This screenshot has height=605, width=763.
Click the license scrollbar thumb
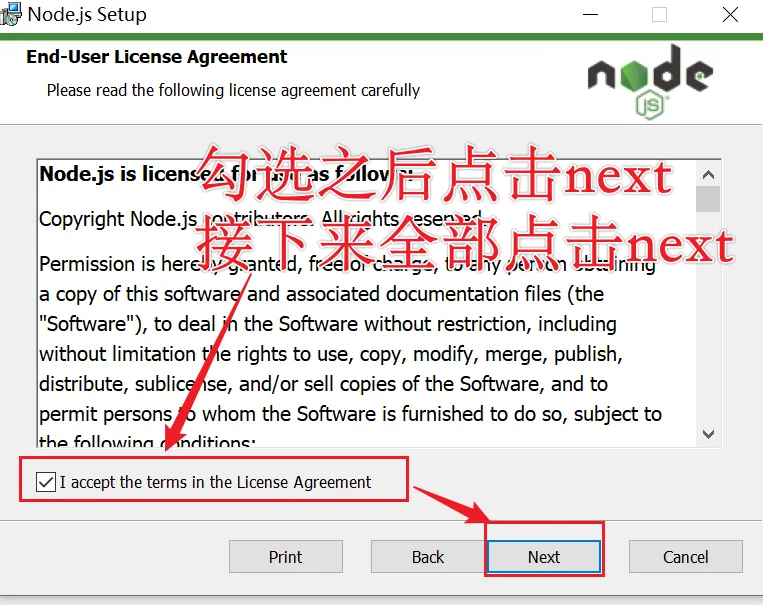[x=708, y=199]
